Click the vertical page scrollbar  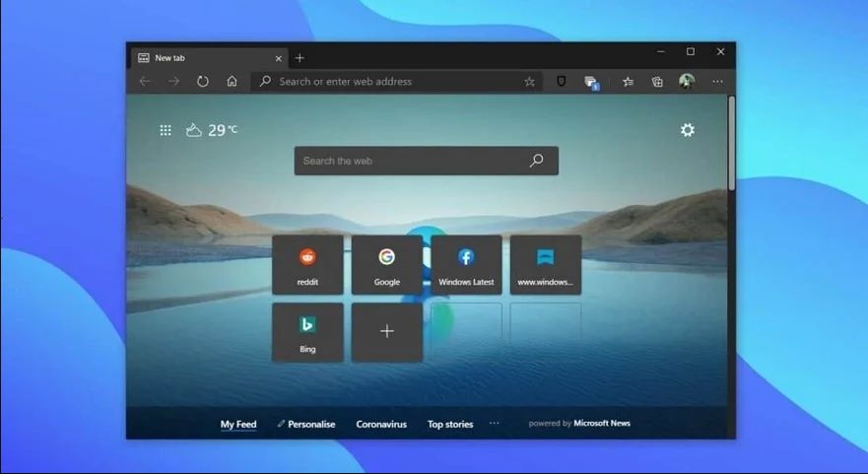tap(732, 144)
